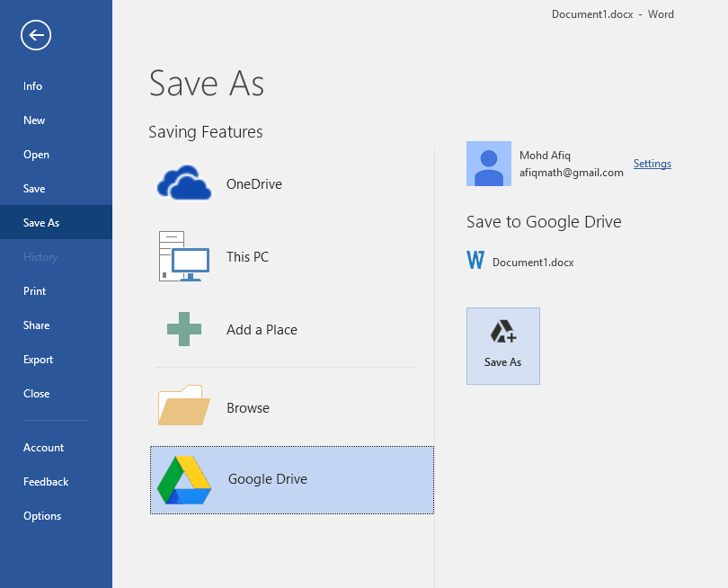Viewport: 728px width, 588px height.
Task: Click the Word icon beside Document1.docx
Action: click(x=475, y=261)
